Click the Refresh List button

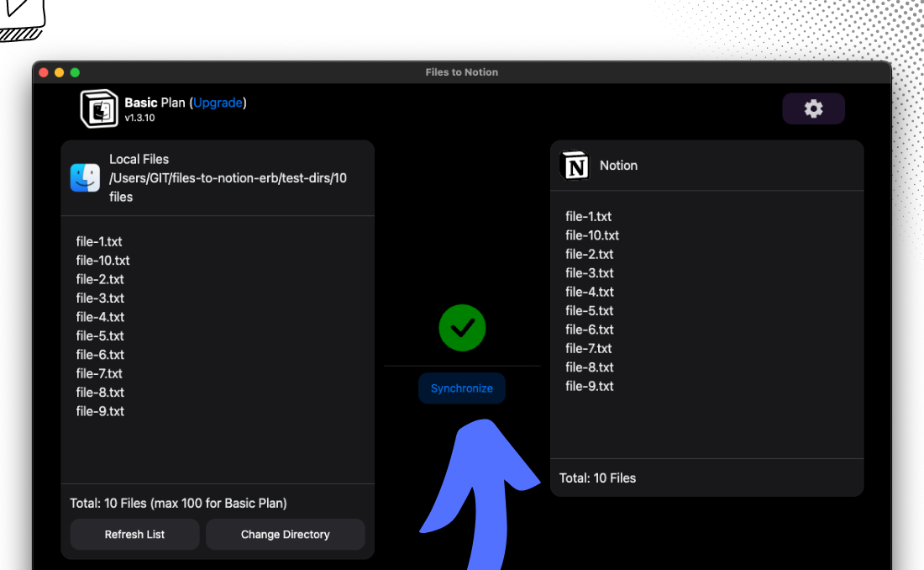134,535
